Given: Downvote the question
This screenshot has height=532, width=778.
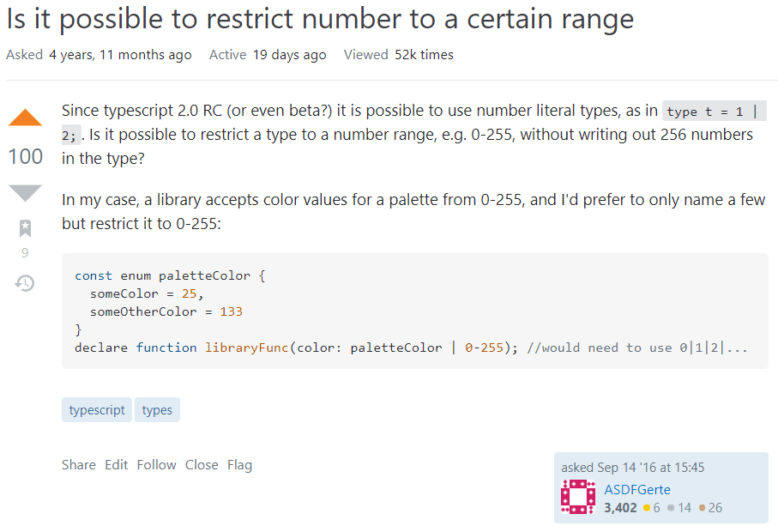Looking at the screenshot, I should point(25,193).
